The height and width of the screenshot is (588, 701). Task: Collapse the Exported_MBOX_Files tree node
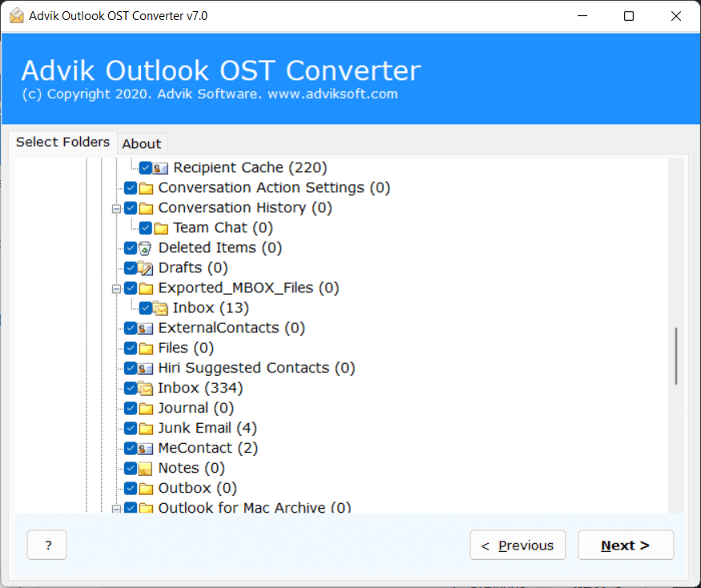point(116,289)
